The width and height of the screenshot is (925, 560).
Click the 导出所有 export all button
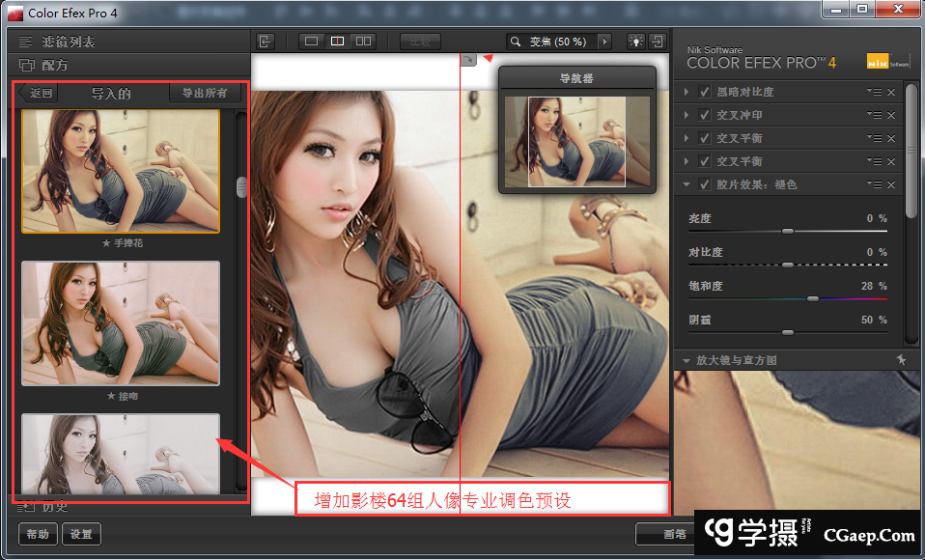(x=205, y=93)
